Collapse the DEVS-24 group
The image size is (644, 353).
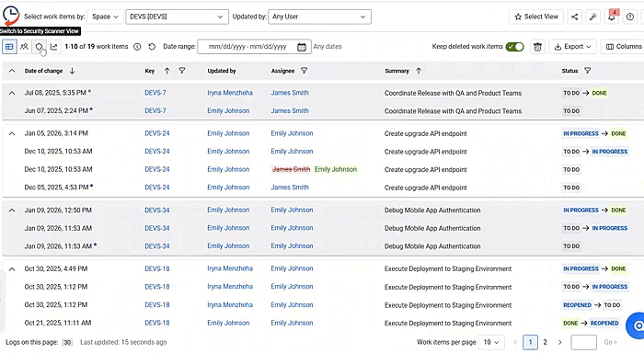point(12,134)
